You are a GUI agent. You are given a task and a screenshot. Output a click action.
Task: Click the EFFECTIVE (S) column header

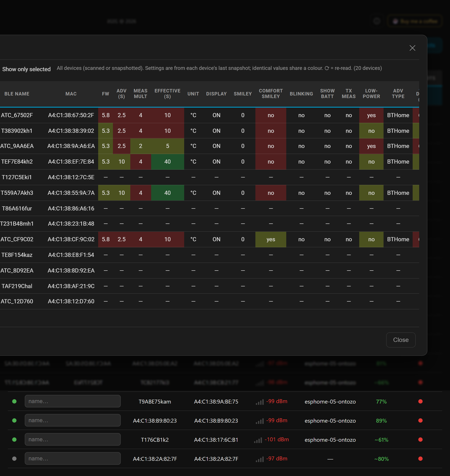point(167,94)
